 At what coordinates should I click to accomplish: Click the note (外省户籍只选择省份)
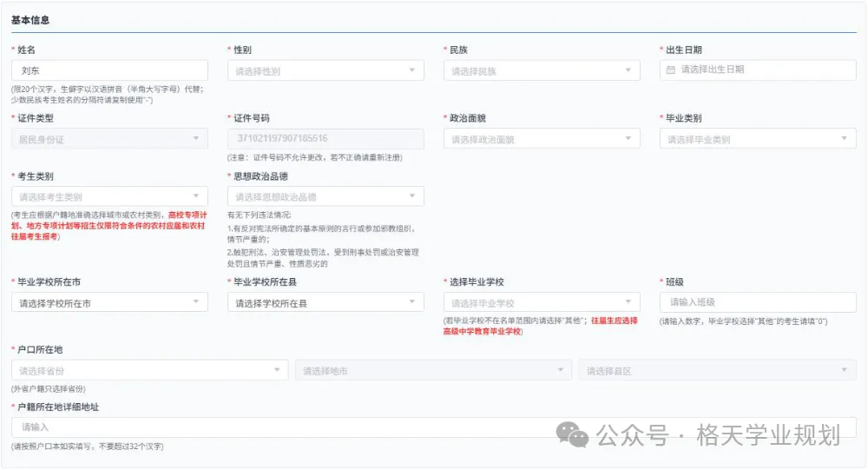pos(49,389)
